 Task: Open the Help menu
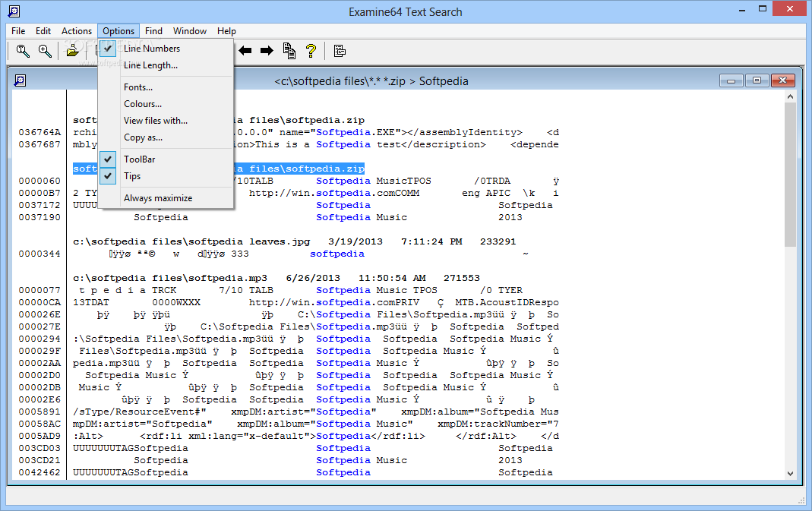coord(226,31)
